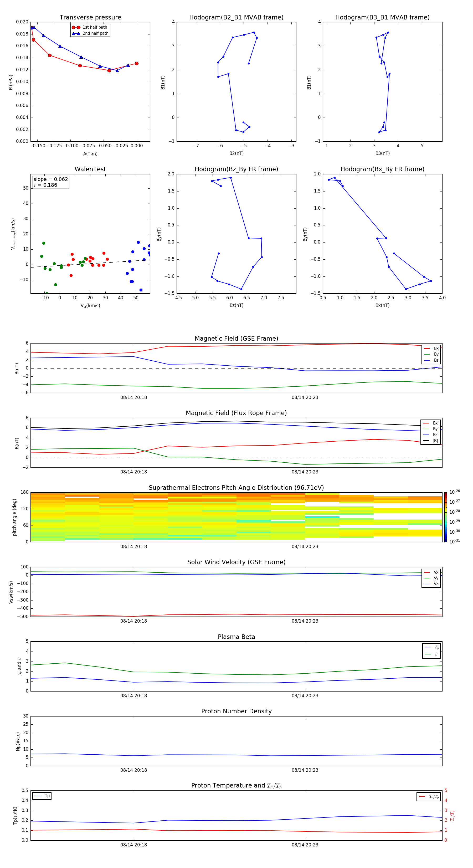Image resolution: width=473 pixels, height=868 pixels.
Task: Click the Hodogram(Bx_By FR frame) title
Action: (x=382, y=169)
